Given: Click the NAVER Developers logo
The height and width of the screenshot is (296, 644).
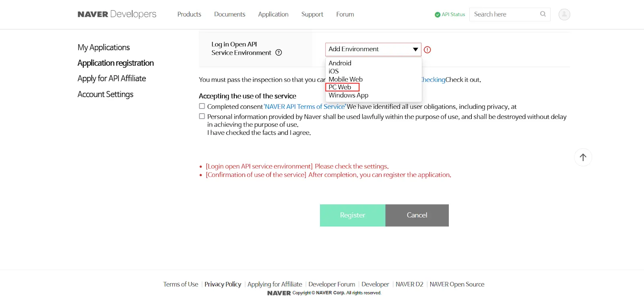Looking at the screenshot, I should coord(117,14).
